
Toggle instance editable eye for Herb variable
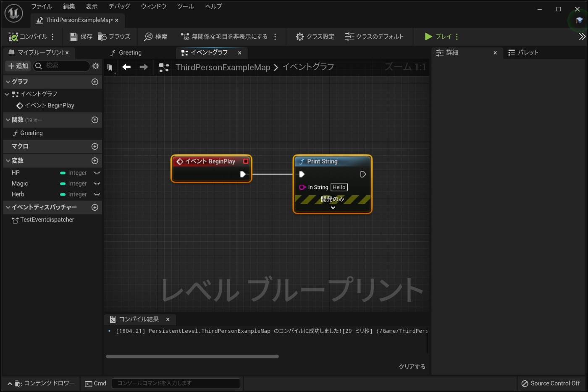(97, 194)
